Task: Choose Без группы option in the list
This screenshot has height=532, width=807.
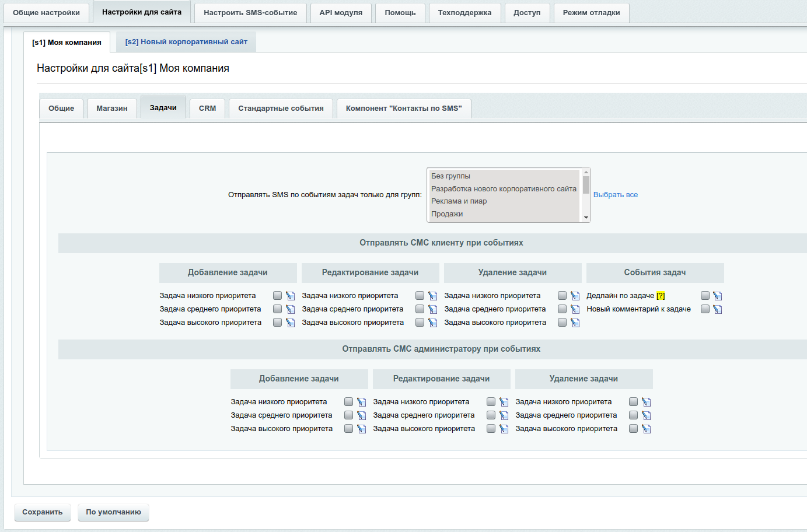Action: click(x=450, y=176)
